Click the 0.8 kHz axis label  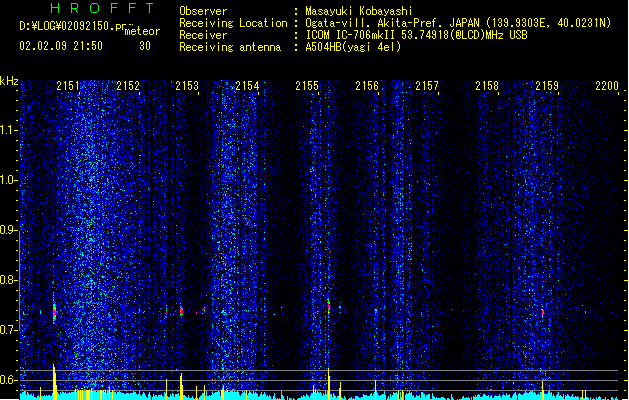click(8, 280)
